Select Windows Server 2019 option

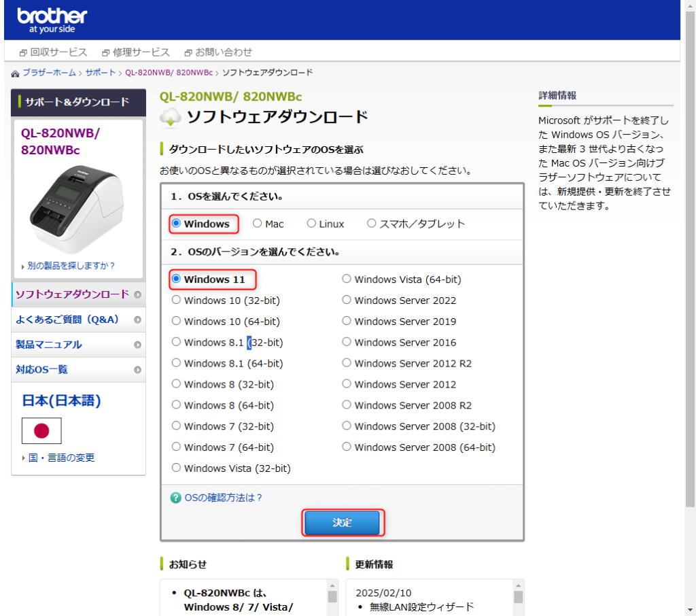(346, 321)
